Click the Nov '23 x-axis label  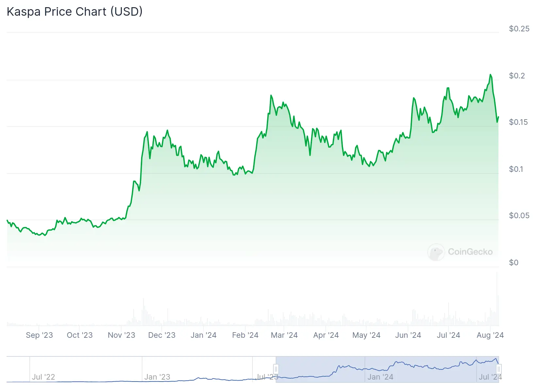point(121,335)
